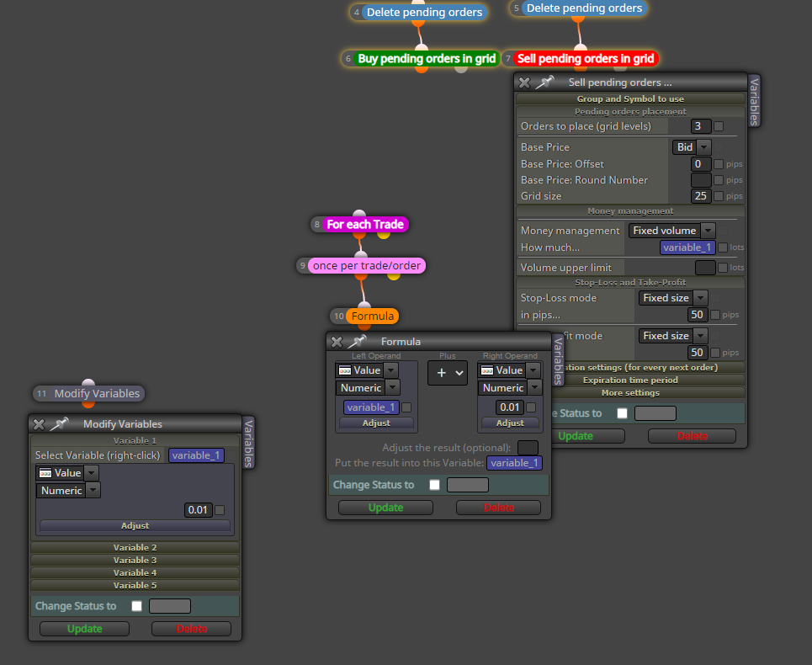Close the Formula panel
The width and height of the screenshot is (812, 665).
point(337,342)
